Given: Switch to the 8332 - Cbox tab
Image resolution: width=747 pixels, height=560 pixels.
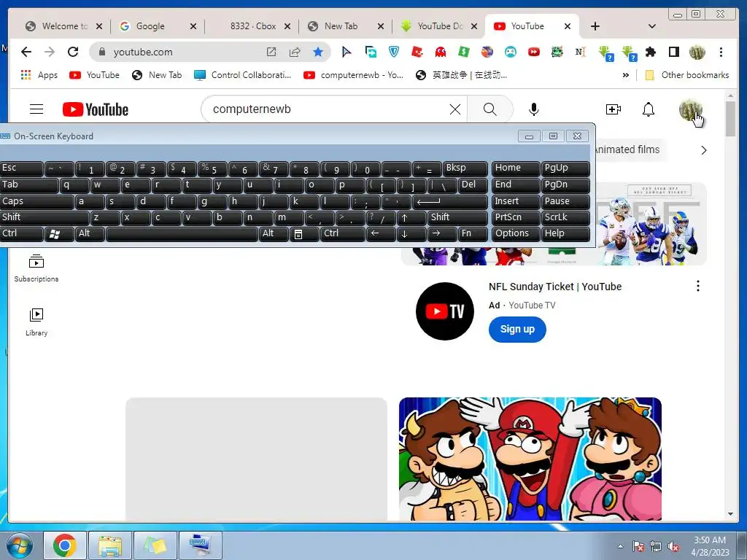Looking at the screenshot, I should coord(253,26).
